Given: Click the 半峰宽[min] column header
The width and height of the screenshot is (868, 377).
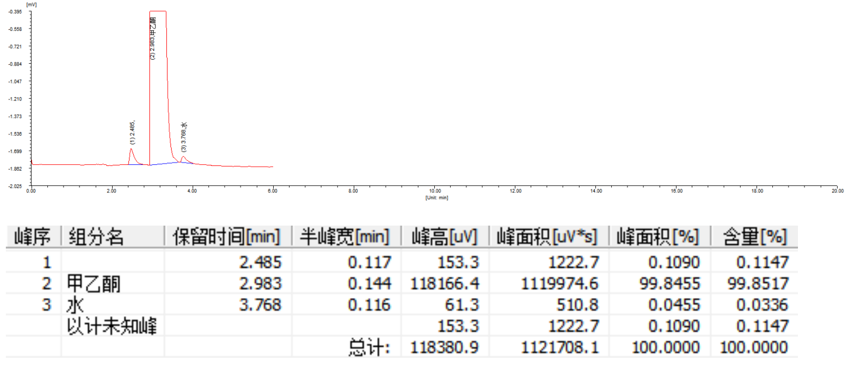Looking at the screenshot, I should click(345, 237).
